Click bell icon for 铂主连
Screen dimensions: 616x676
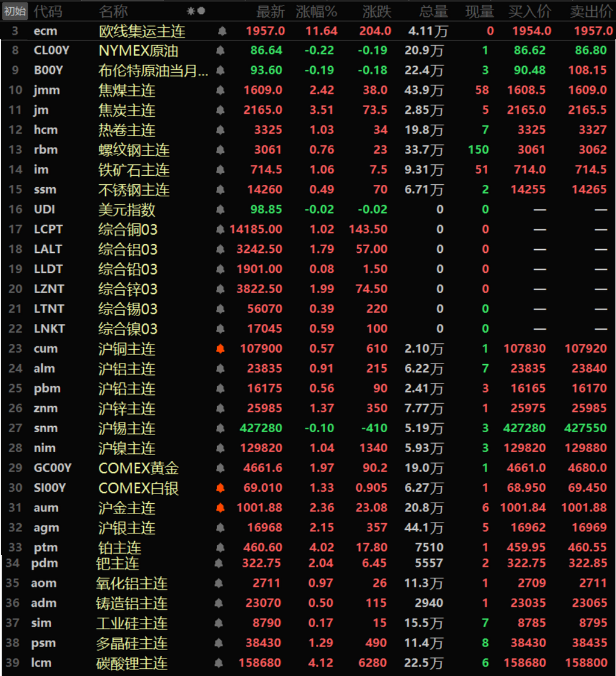click(220, 548)
